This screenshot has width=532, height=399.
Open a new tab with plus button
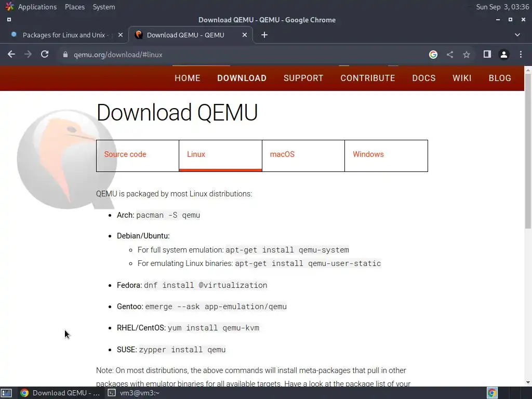(264, 35)
